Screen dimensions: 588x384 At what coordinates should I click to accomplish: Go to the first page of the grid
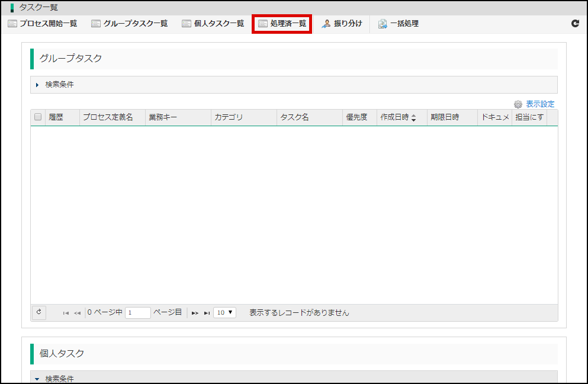(66, 313)
